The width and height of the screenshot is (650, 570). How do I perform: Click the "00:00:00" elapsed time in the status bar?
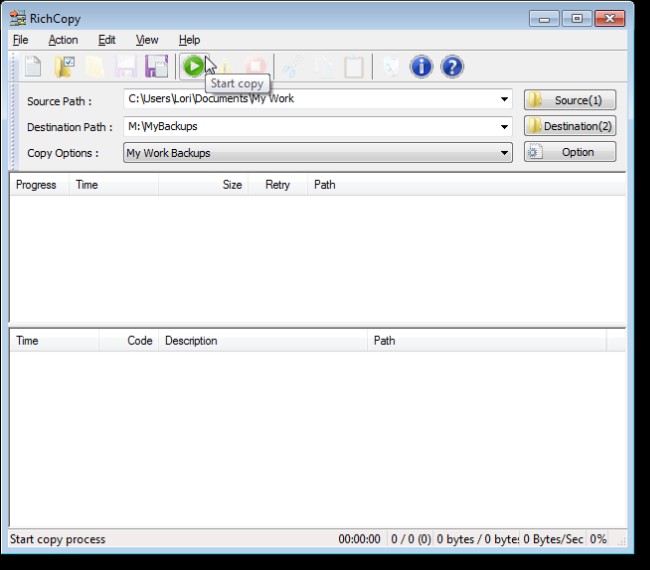pyautogui.click(x=359, y=539)
